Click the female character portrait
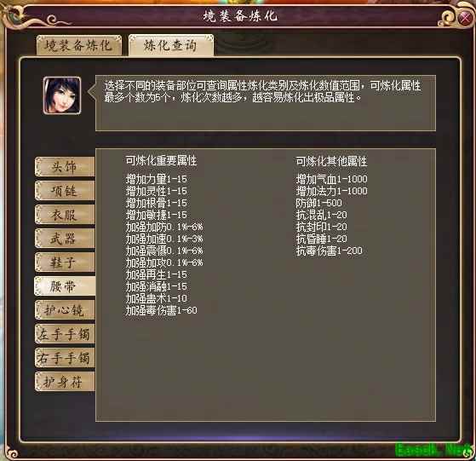Image resolution: width=476 pixels, height=461 pixels. tap(62, 95)
